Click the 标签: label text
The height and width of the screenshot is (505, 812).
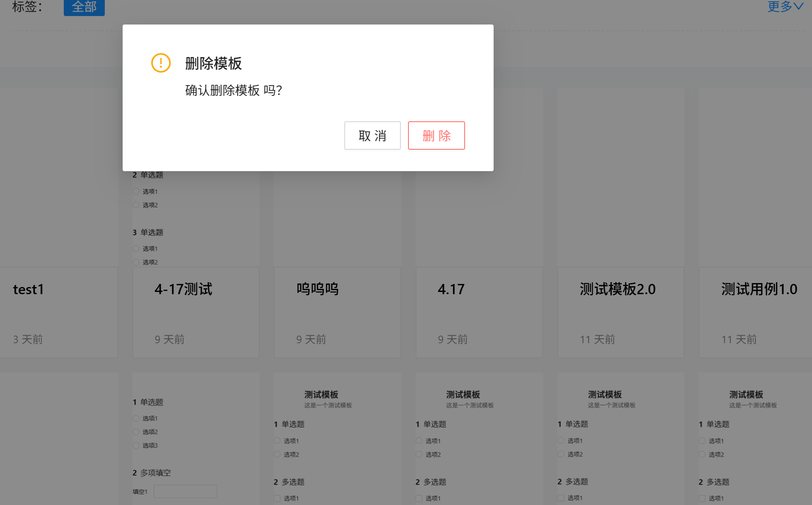coord(27,6)
